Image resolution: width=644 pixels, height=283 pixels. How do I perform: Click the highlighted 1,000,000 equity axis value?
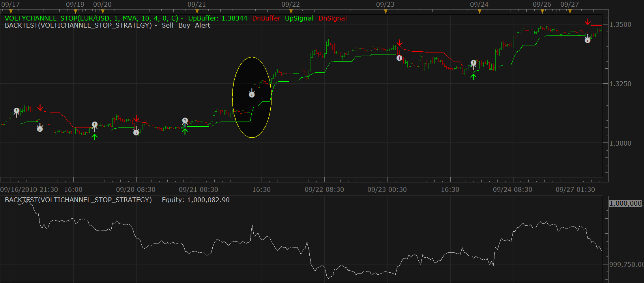click(626, 203)
